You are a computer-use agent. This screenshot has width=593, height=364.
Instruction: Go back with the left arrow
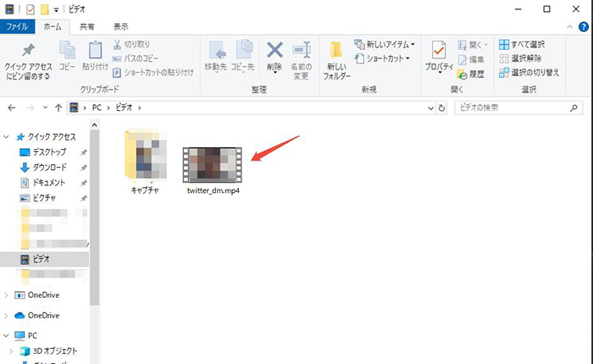[x=12, y=108]
